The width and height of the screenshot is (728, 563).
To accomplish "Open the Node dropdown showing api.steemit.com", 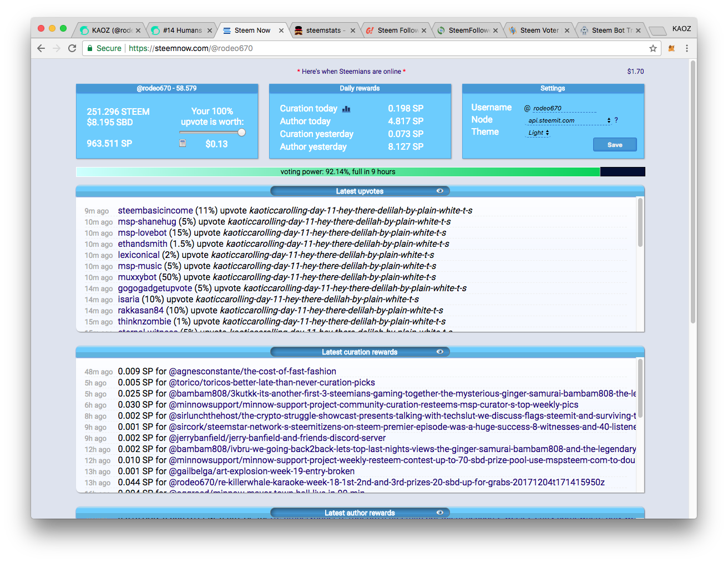I will (568, 120).
